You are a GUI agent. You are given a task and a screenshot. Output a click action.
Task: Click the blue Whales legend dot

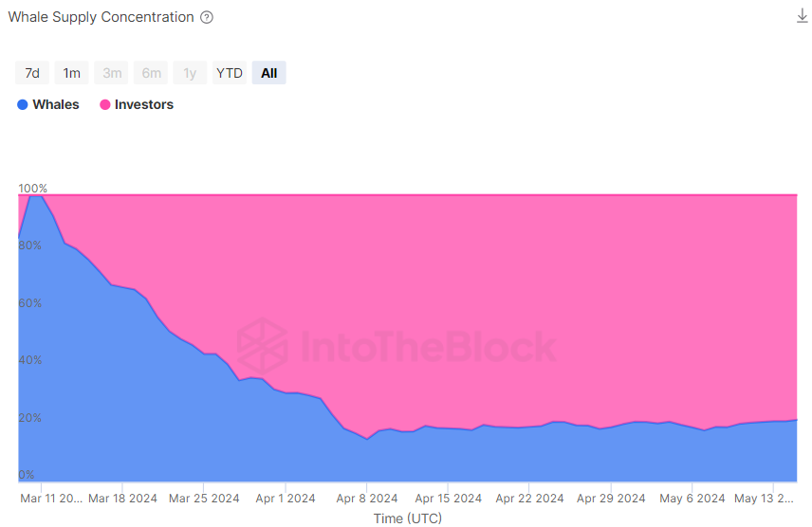coord(23,105)
